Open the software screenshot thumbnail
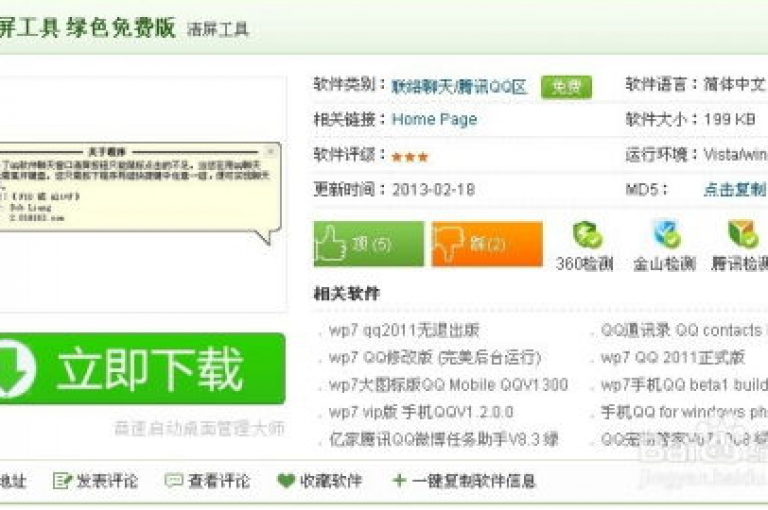The height and width of the screenshot is (510, 768). pyautogui.click(x=142, y=194)
